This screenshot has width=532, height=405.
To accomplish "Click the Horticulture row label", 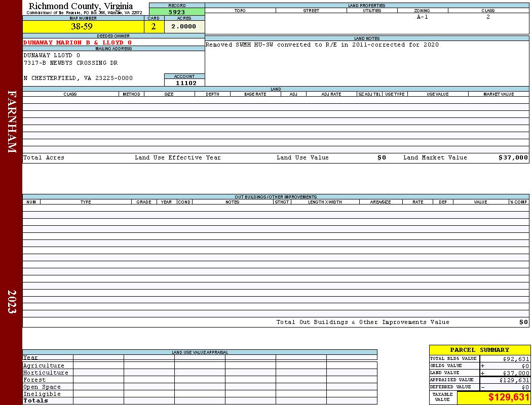I will [x=46, y=373].
